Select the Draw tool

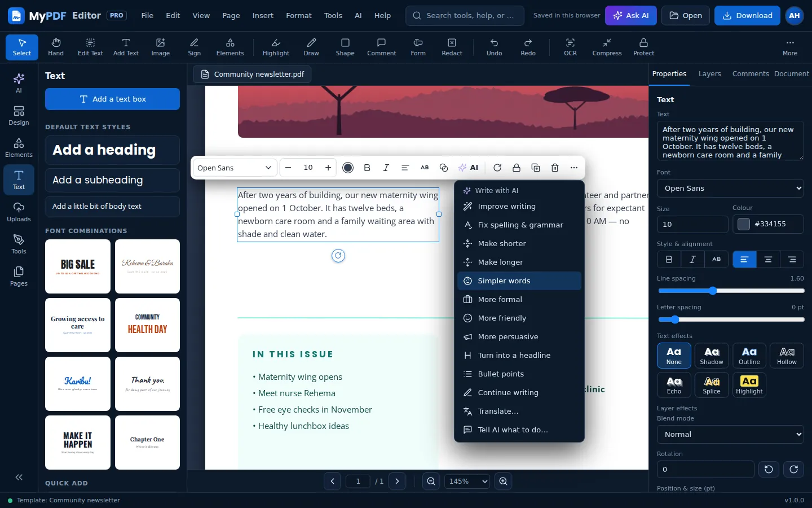[x=311, y=47]
